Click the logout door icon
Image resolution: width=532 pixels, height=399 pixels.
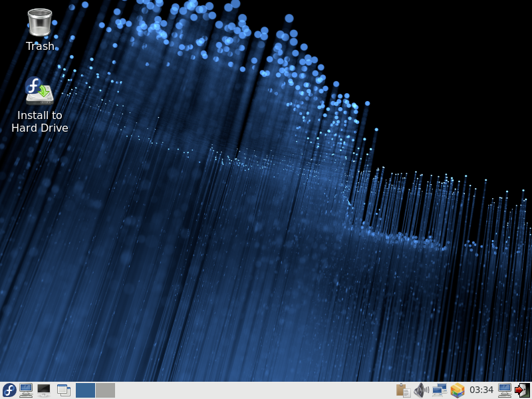(522, 390)
